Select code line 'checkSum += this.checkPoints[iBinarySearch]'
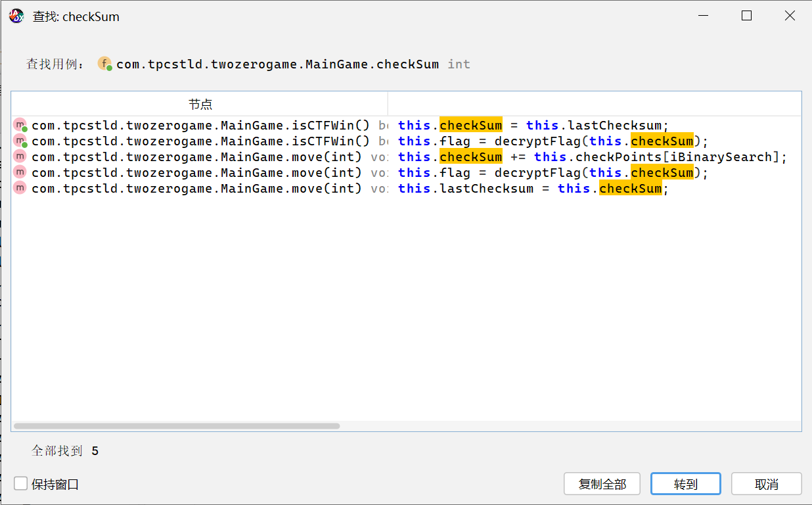 coord(591,157)
